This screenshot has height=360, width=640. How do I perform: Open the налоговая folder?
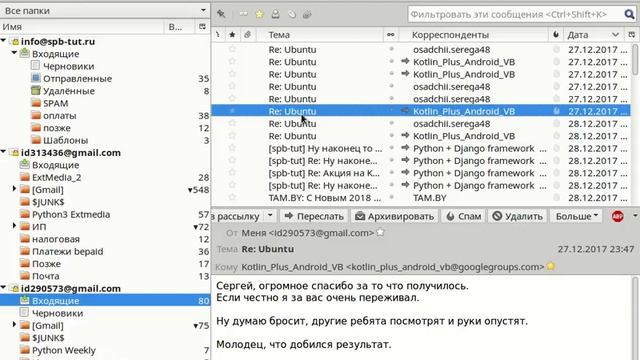click(x=56, y=239)
